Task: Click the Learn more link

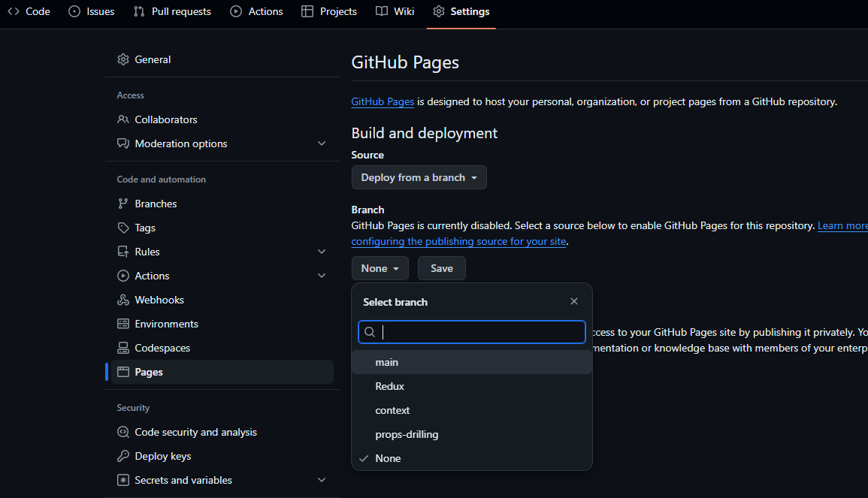Action: pyautogui.click(x=842, y=226)
